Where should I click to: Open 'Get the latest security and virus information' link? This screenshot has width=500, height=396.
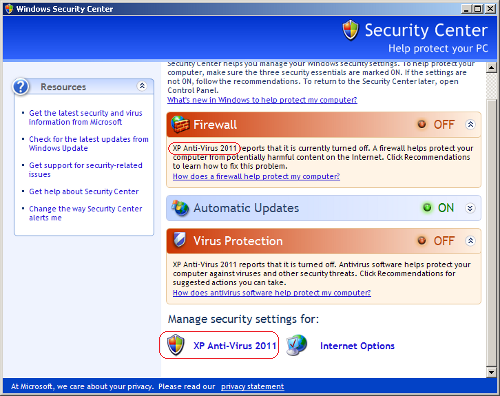[x=86, y=117]
